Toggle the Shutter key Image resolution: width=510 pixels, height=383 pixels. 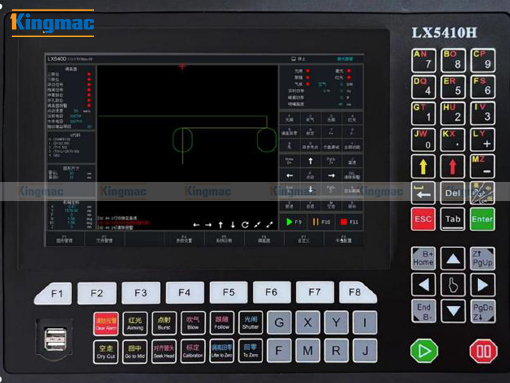coord(250,323)
